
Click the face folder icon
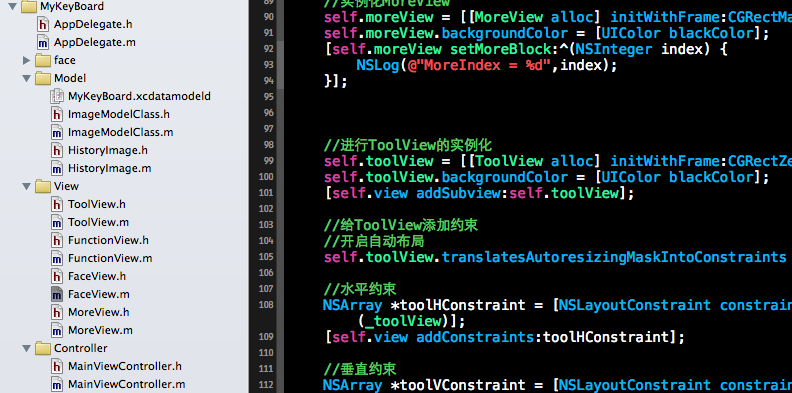point(43,61)
